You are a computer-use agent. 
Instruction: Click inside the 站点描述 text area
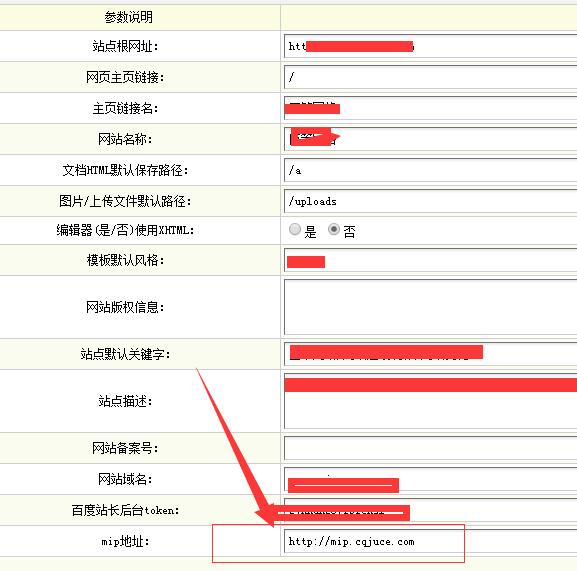[431, 401]
